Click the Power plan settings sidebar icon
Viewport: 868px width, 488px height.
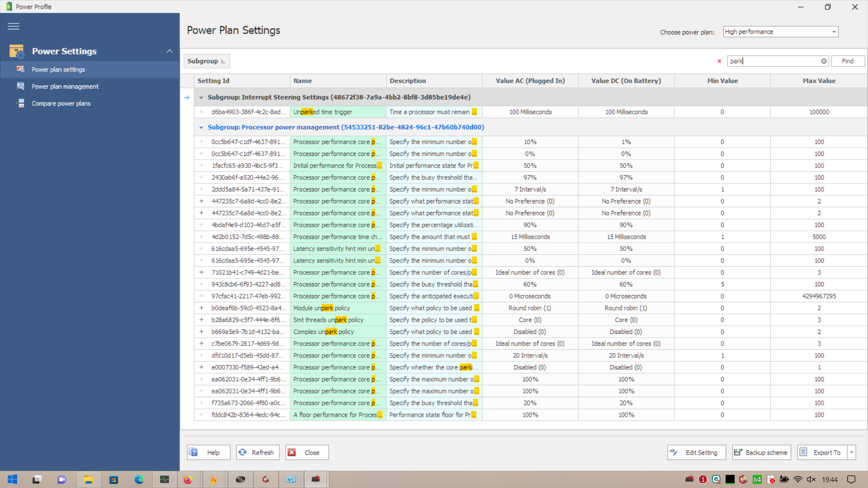20,69
